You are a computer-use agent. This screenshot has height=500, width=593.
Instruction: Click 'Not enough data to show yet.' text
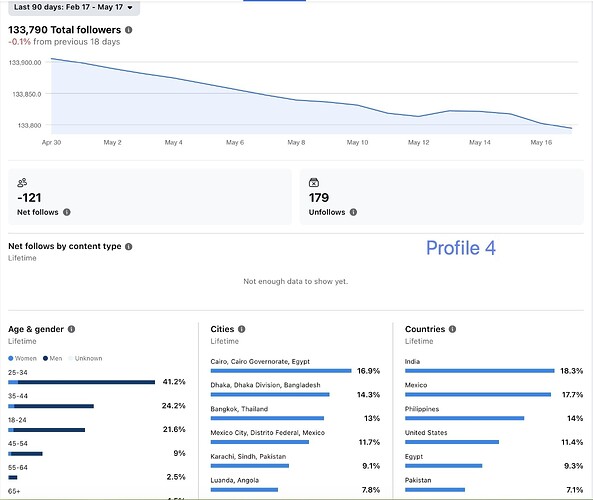(295, 281)
